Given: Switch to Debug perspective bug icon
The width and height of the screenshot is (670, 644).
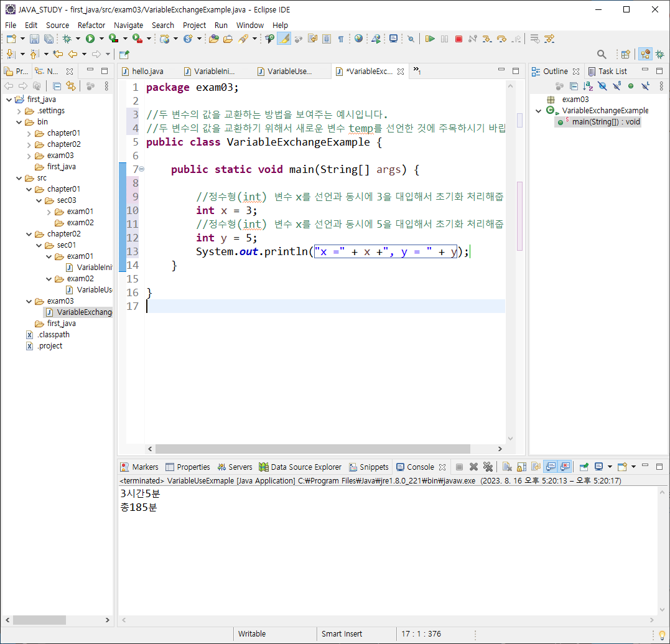Looking at the screenshot, I should 660,54.
